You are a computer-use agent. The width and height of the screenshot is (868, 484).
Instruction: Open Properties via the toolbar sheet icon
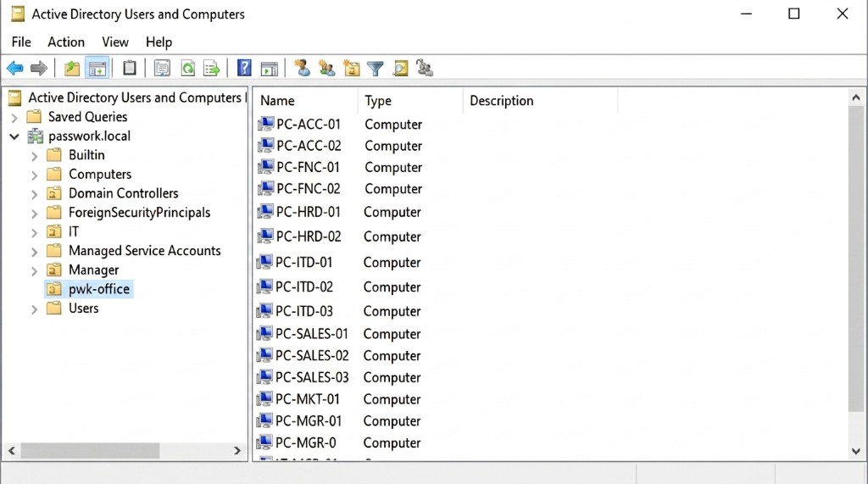tap(162, 69)
